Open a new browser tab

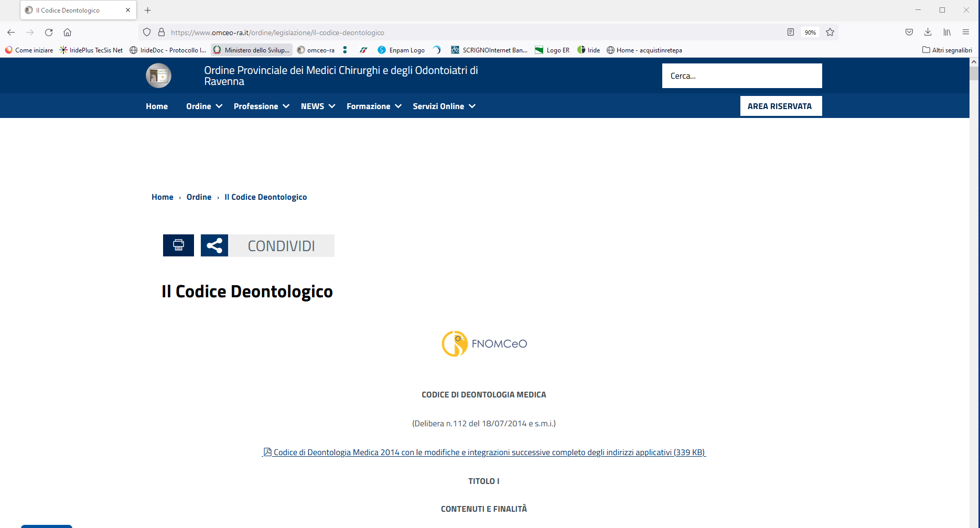(x=148, y=10)
